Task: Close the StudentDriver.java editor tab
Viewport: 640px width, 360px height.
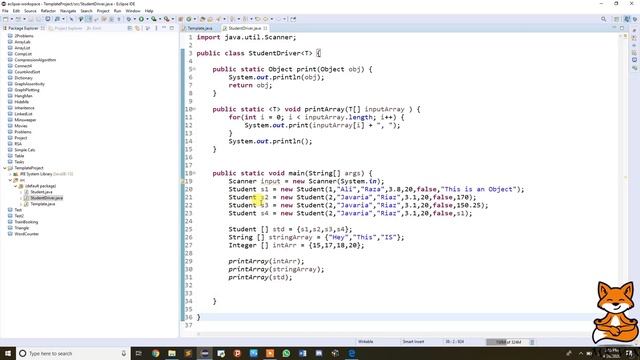Action: click(265, 28)
